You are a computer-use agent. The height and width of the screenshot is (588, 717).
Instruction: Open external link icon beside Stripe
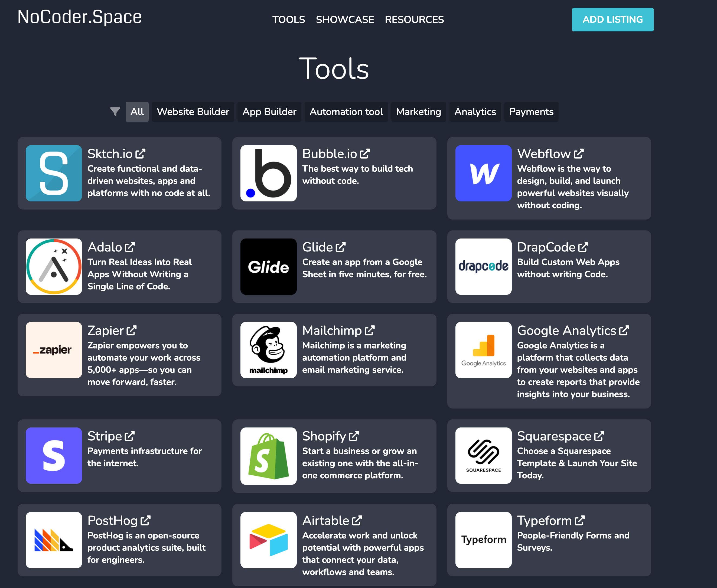(130, 436)
